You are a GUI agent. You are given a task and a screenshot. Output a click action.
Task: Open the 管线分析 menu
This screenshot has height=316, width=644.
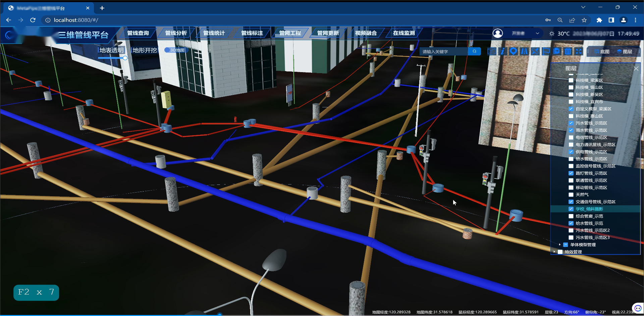(176, 33)
